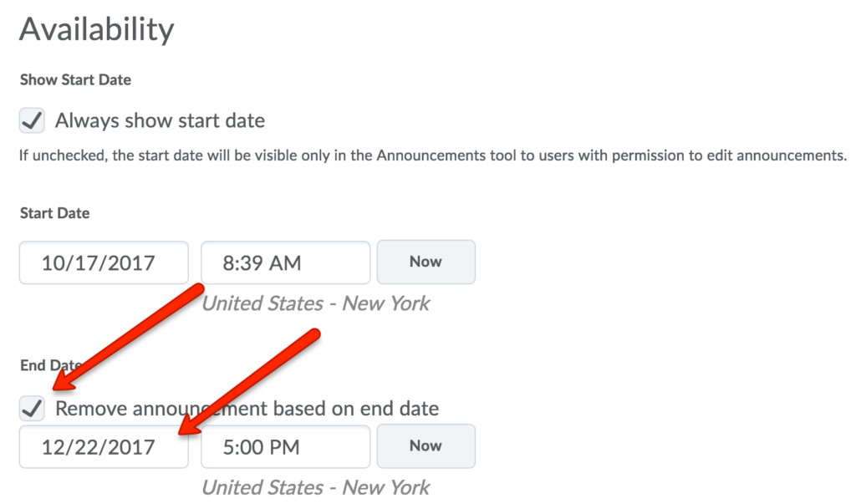Image resolution: width=856 pixels, height=504 pixels.
Task: Open the 5:00 PM end time field
Action: (285, 446)
